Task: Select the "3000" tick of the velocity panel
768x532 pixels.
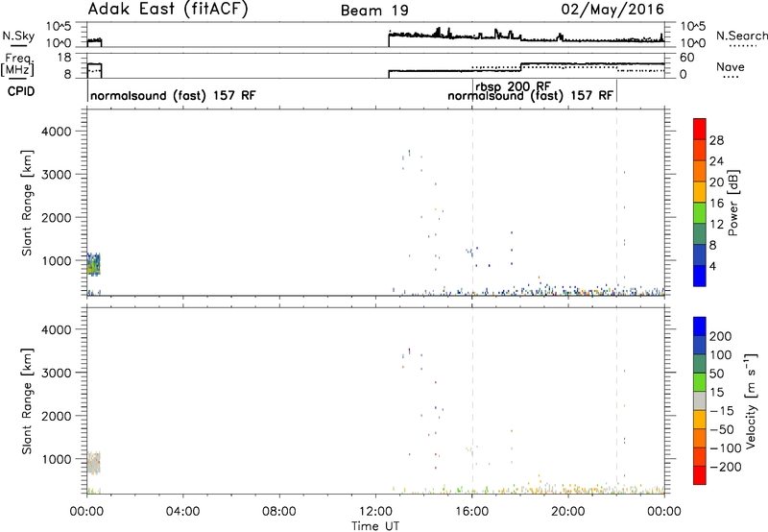Action: click(x=57, y=373)
